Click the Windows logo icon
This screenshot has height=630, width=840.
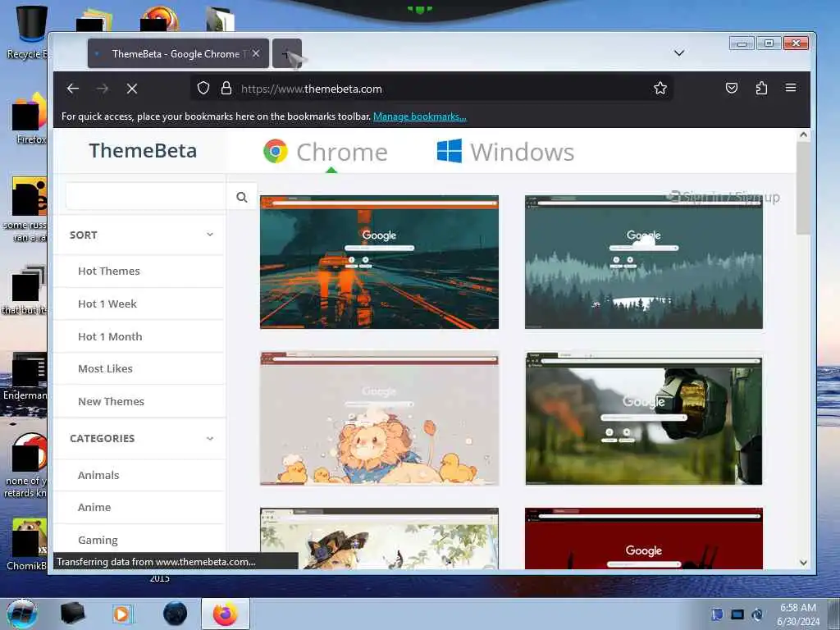coord(449,151)
